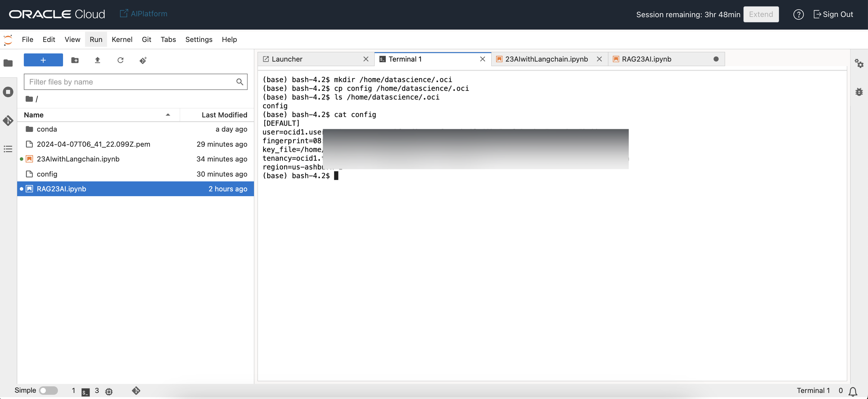Viewport: 868px width, 399px height.
Task: Select the conda folder in file list
Action: tap(47, 129)
